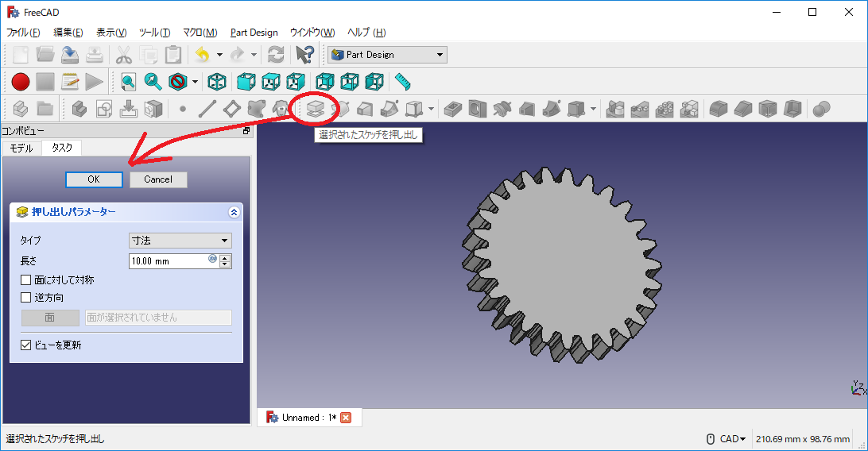Click the Undo arrow icon
The height and width of the screenshot is (451, 868).
203,55
